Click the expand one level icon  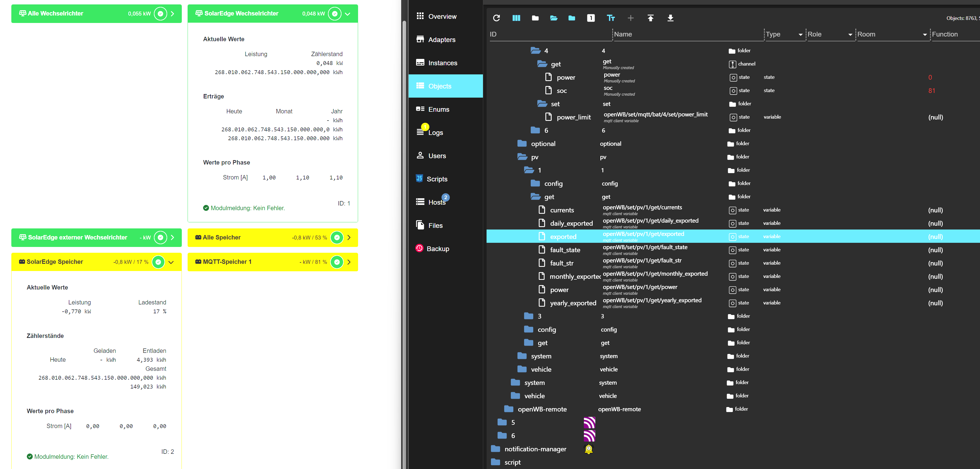click(x=591, y=18)
